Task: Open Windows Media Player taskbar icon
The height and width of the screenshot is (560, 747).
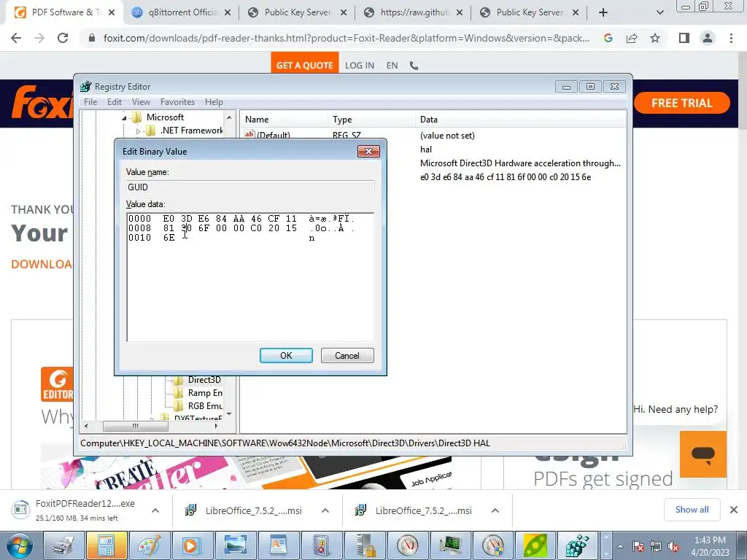Action: point(193,545)
